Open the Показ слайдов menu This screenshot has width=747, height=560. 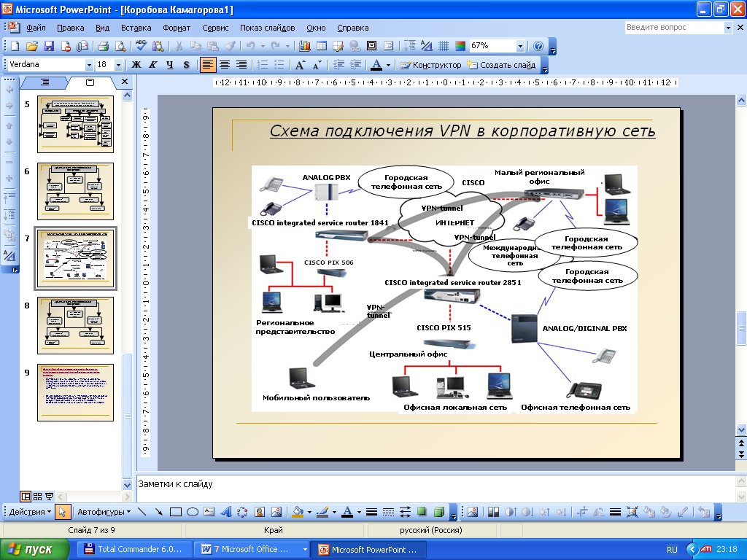267,28
